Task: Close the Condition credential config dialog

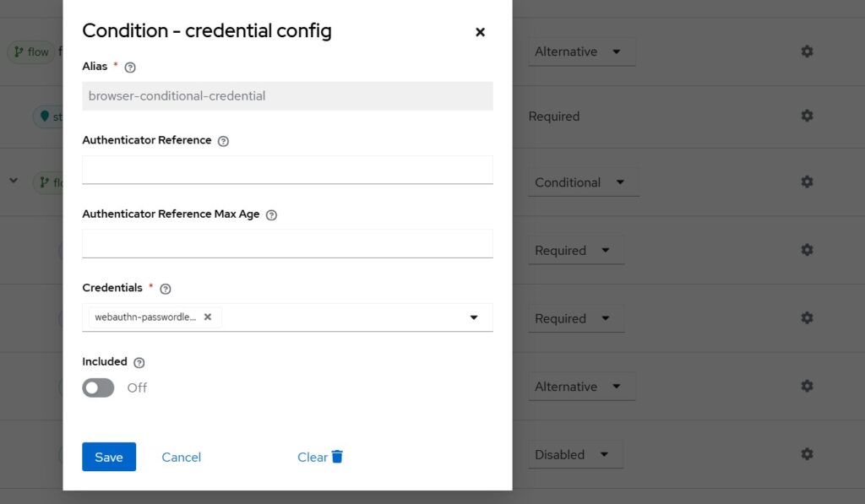Action: pos(480,32)
